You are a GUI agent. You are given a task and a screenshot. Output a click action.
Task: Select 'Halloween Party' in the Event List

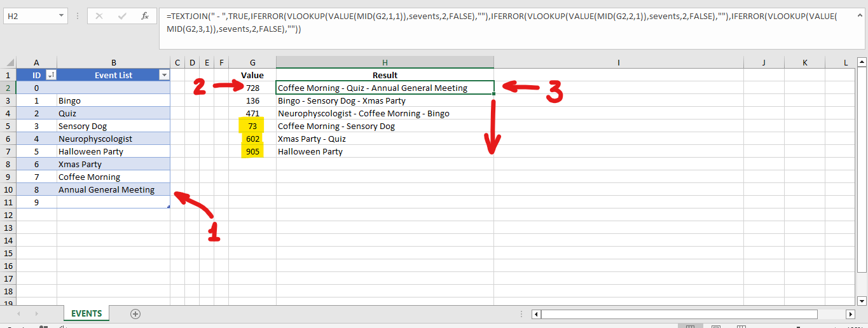click(113, 151)
